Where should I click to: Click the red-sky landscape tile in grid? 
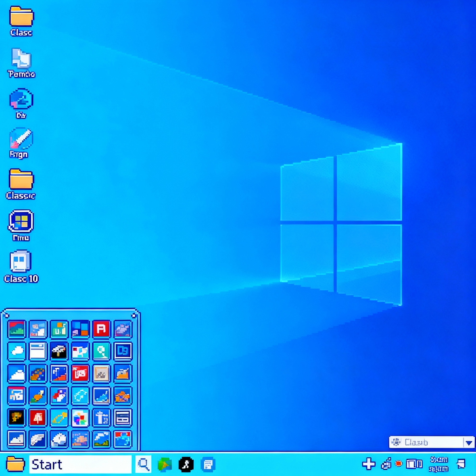[x=16, y=329]
